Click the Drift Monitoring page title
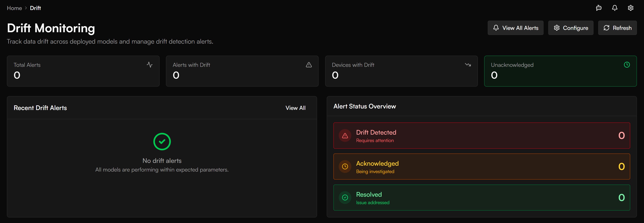The width and height of the screenshot is (644, 223). [51, 28]
